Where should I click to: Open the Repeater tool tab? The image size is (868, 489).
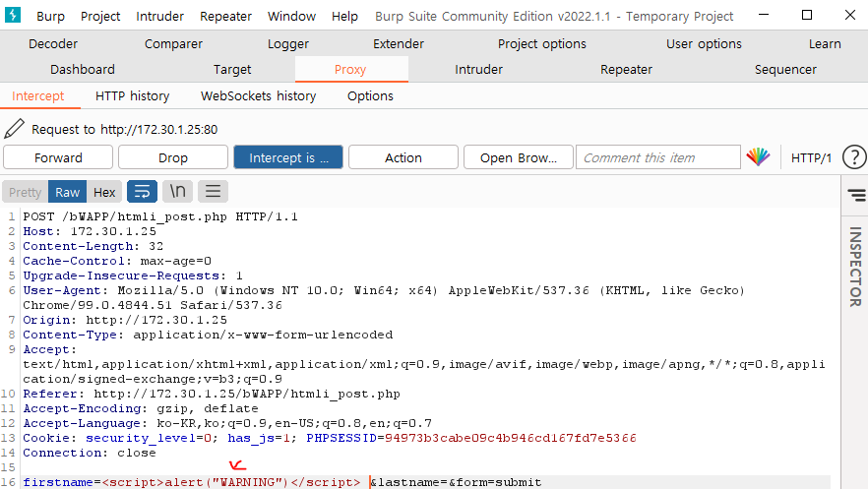[626, 69]
